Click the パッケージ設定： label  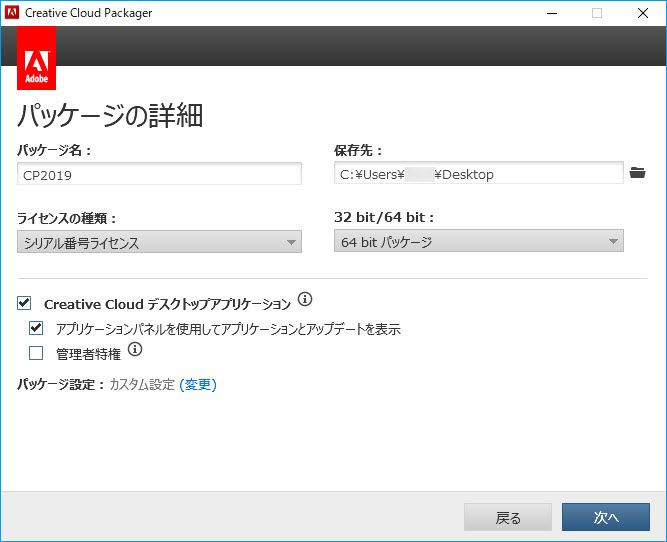pos(61,385)
